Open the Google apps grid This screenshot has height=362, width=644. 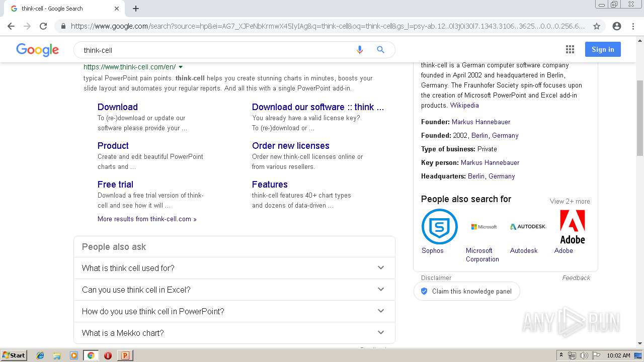(x=570, y=49)
